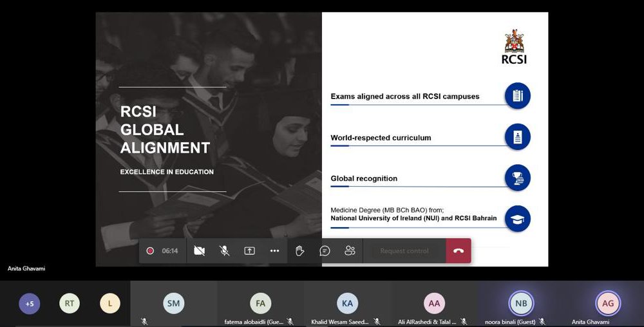Open more actions ellipsis menu
Image resolution: width=644 pixels, height=327 pixels.
coord(274,251)
